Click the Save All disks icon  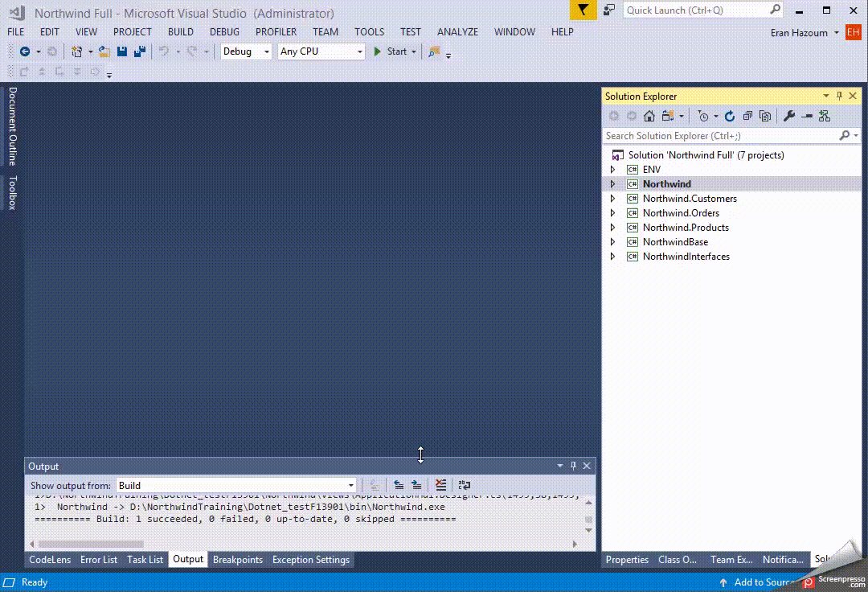140,51
